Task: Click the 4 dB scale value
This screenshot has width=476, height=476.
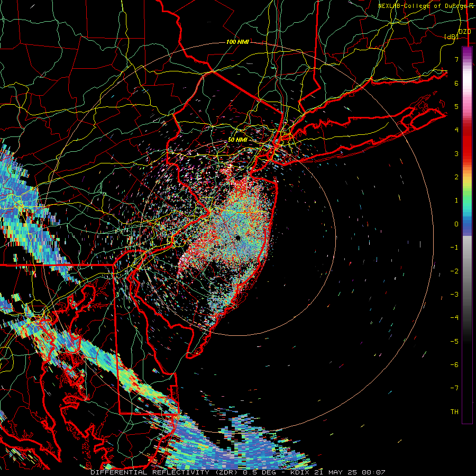Action: (456, 130)
